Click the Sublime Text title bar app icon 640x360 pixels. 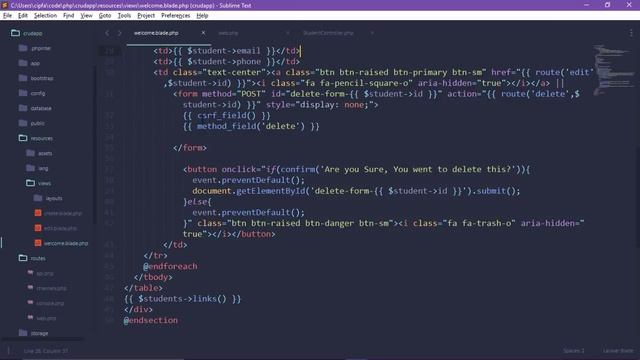click(5, 5)
